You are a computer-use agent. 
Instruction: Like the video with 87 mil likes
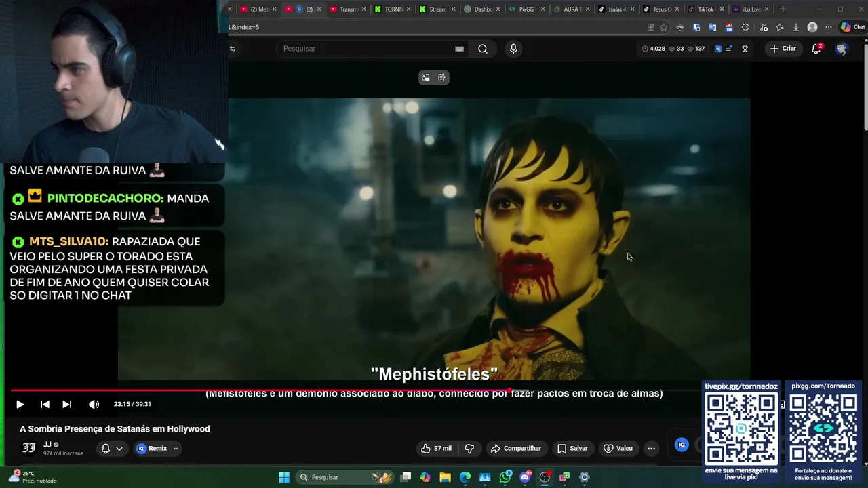pyautogui.click(x=436, y=448)
